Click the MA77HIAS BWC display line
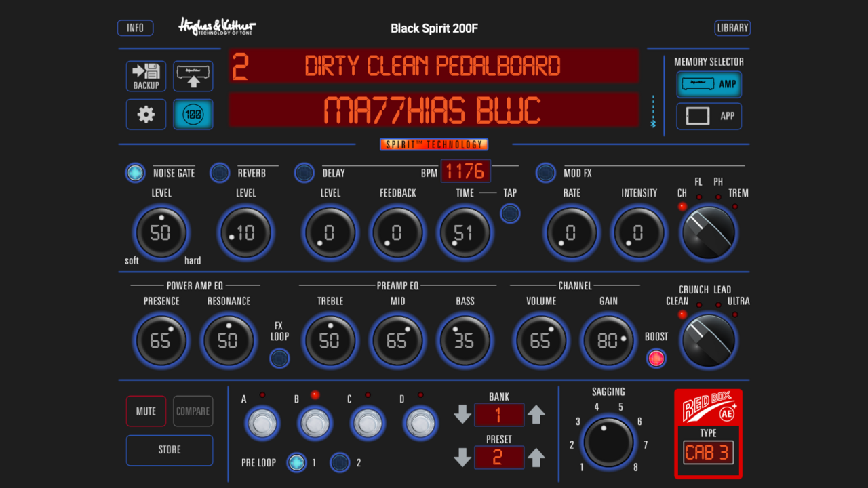This screenshot has height=488, width=868. tap(434, 110)
